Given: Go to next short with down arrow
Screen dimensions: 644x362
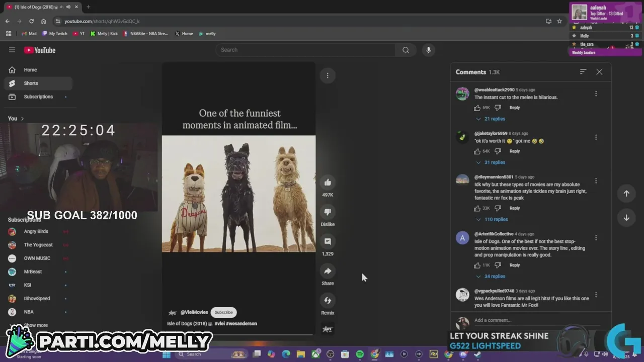Looking at the screenshot, I should (x=626, y=218).
